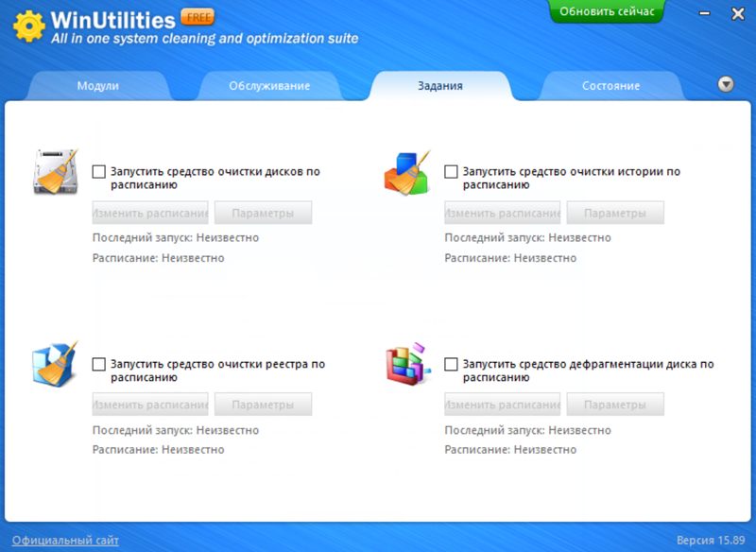756x552 pixels.
Task: Open Параметры for disk cleaner
Action: 264,213
